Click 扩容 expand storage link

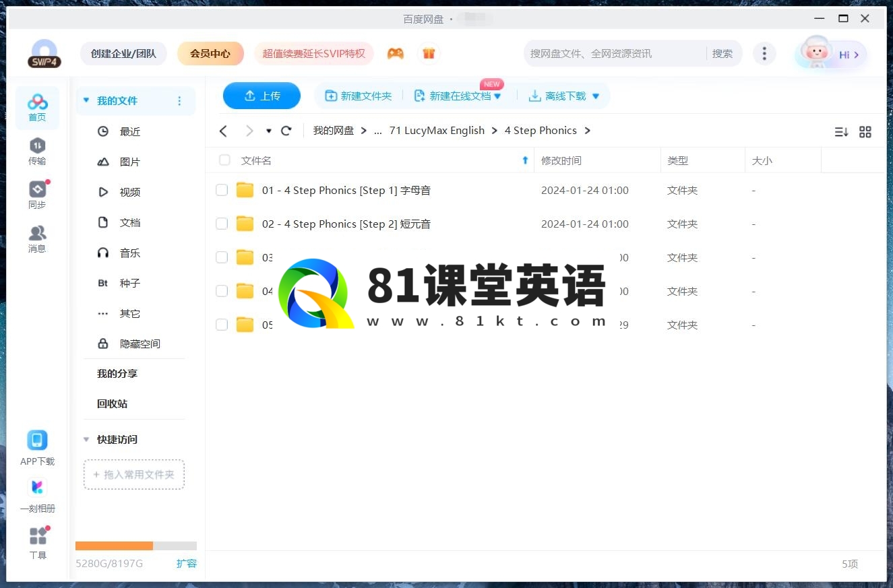coord(186,563)
